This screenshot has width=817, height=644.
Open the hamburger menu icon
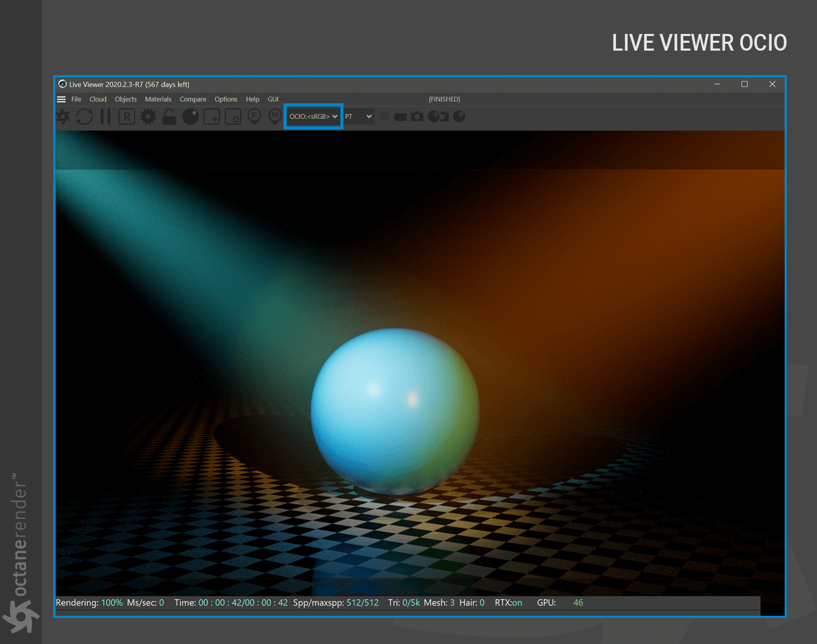62,99
